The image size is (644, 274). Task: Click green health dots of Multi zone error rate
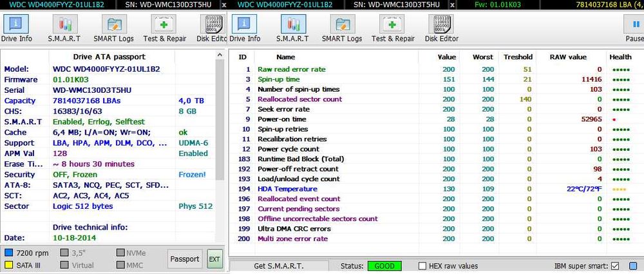[621, 239]
